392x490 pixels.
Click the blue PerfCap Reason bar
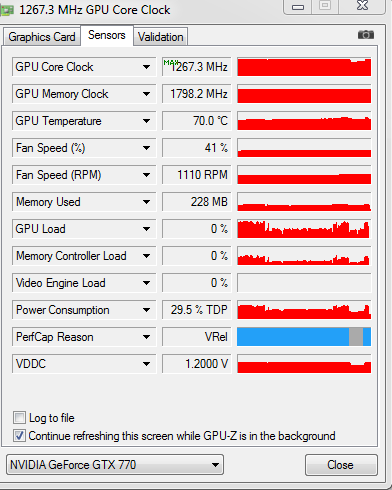coord(304,337)
